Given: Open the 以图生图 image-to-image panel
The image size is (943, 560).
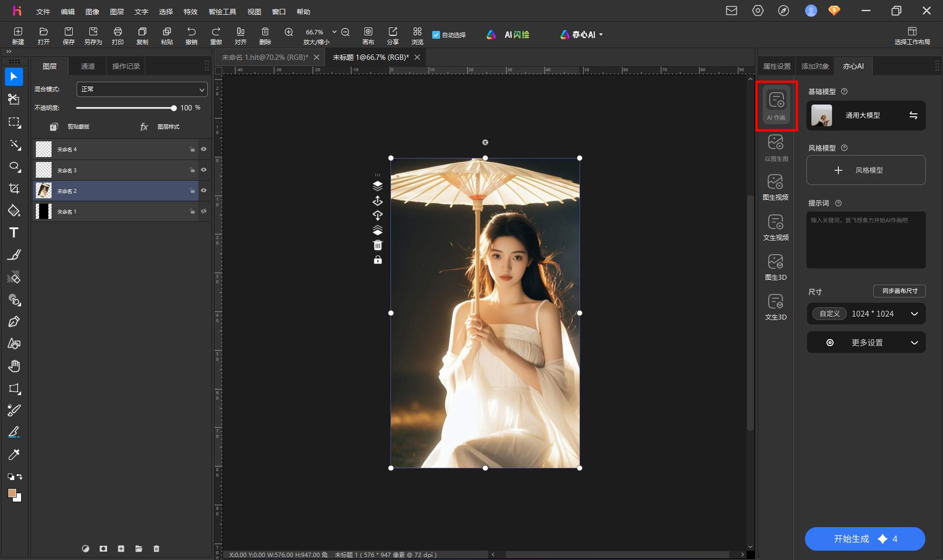Looking at the screenshot, I should tap(776, 148).
